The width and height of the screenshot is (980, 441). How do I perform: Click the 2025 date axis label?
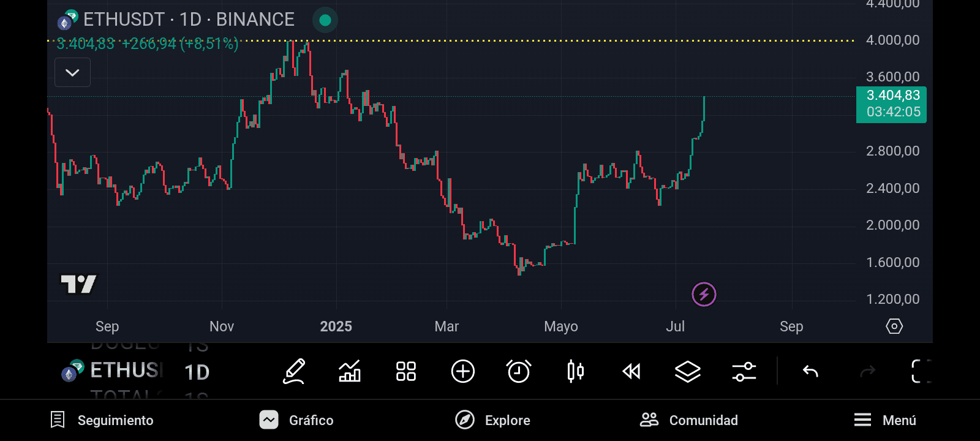(x=336, y=326)
